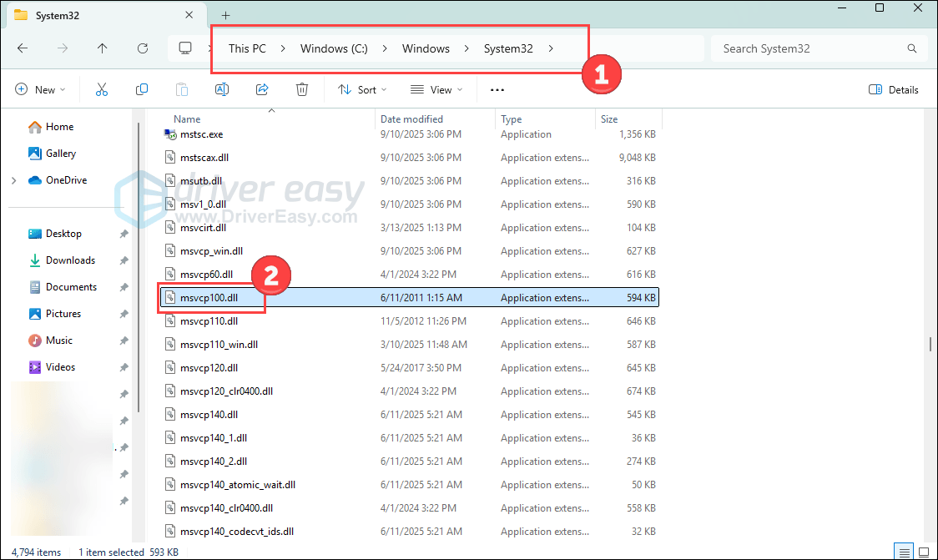Click the Windows (C:) breadcrumb

click(334, 48)
